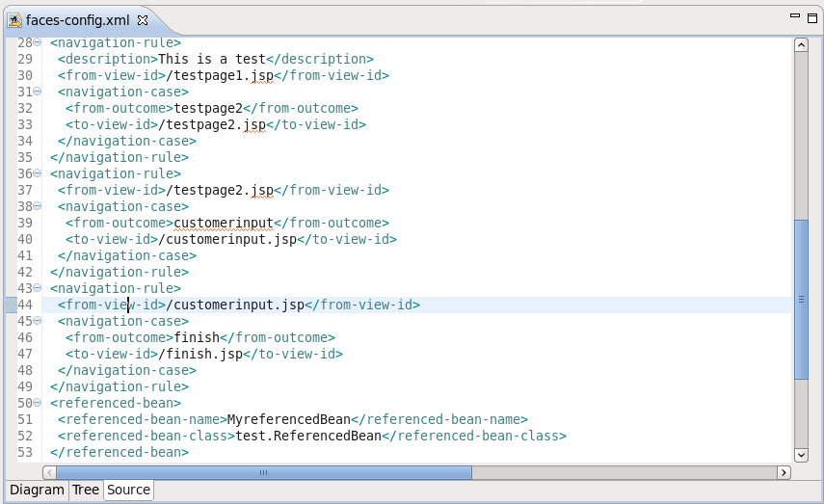Click '/testpage2.jsp' on line 37

coord(220,190)
